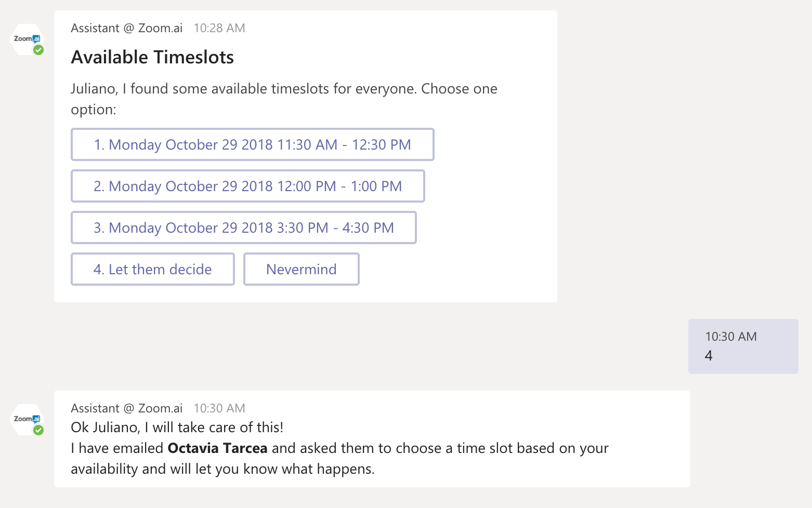Click the bold name Octavia Tarcea
The height and width of the screenshot is (508, 812).
pyautogui.click(x=217, y=448)
